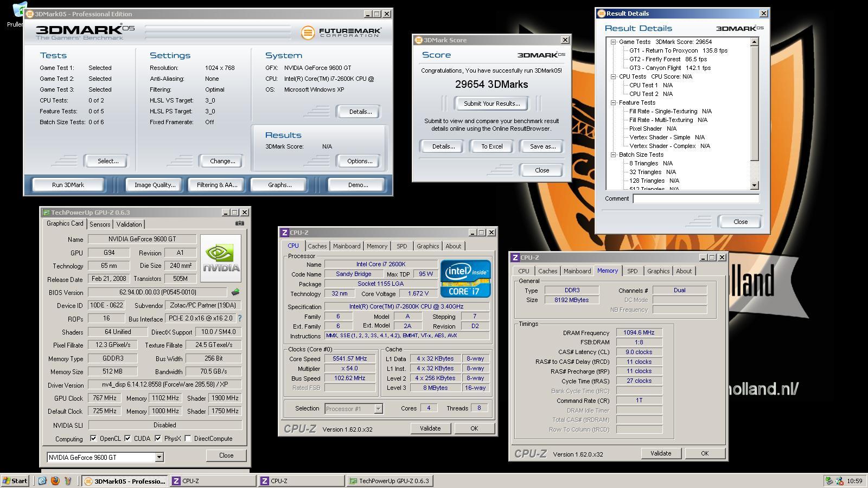Click TechPowerUp GPU-Z taskbar button

[x=389, y=481]
